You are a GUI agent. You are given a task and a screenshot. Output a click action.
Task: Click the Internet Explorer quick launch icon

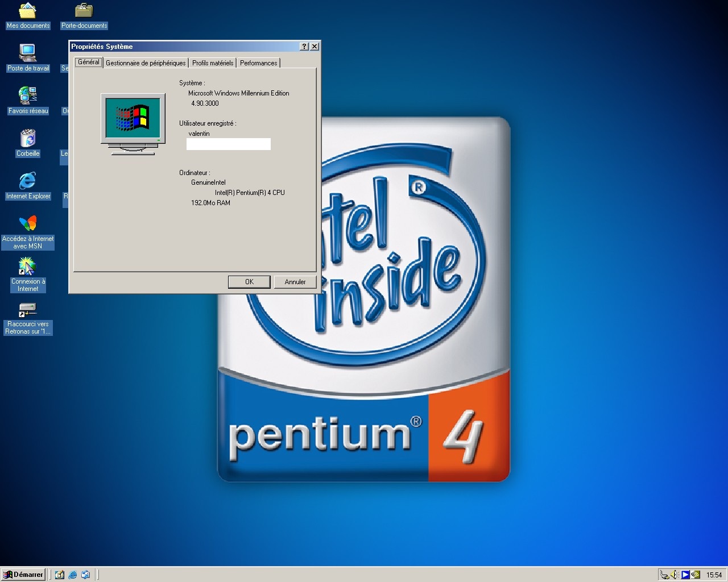tap(73, 575)
